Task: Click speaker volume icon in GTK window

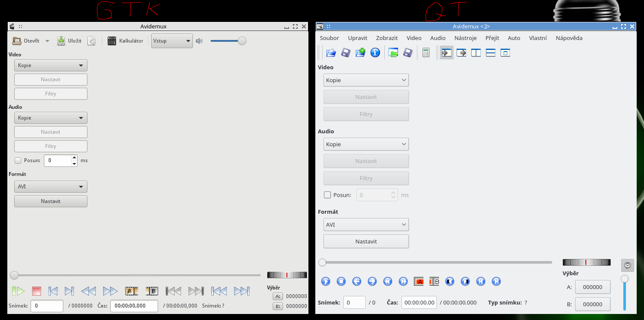Action: click(x=199, y=41)
